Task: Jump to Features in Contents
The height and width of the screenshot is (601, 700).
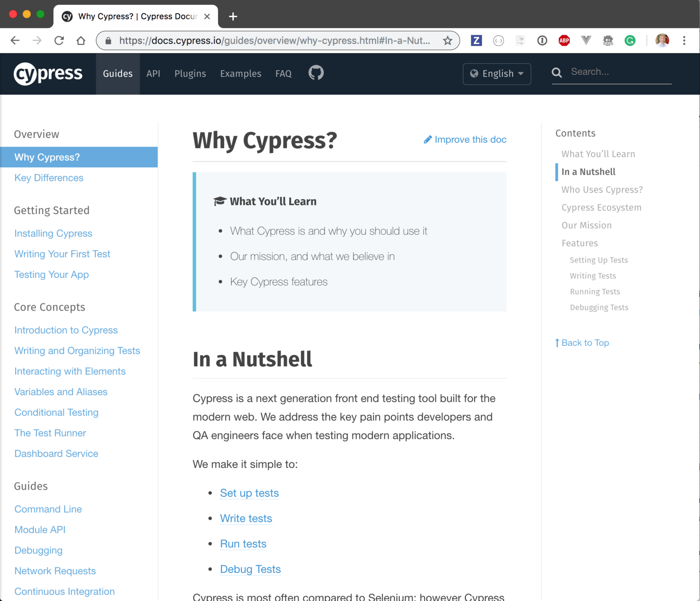Action: tap(579, 243)
